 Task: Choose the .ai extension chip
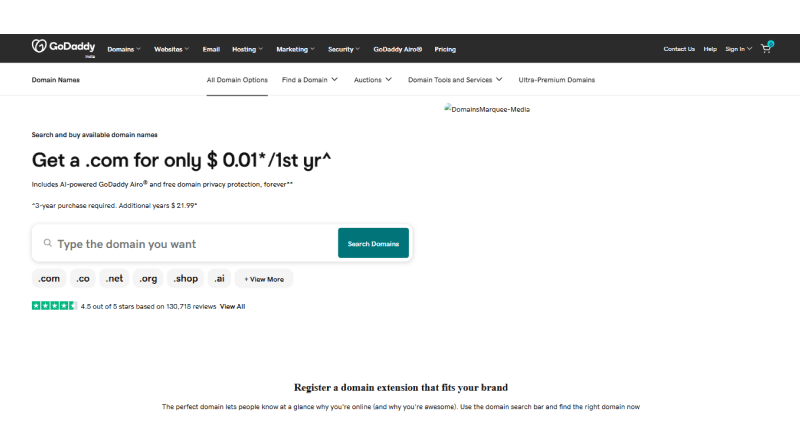[219, 279]
